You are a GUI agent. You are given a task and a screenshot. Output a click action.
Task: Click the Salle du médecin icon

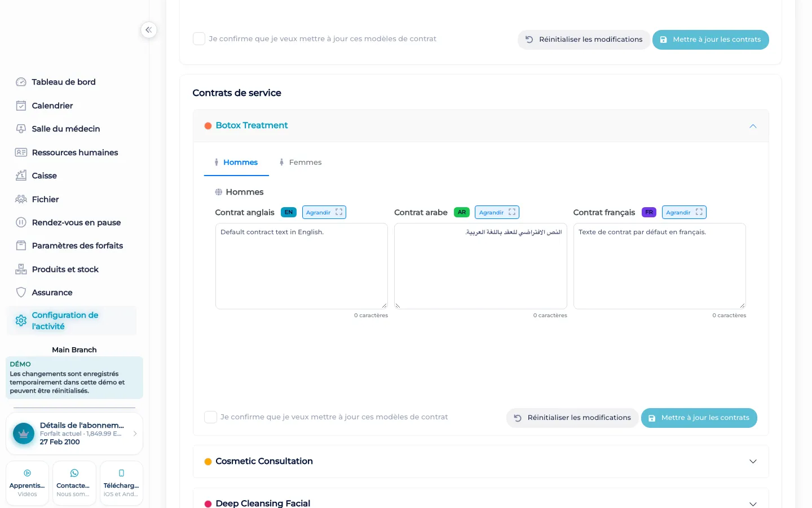point(21,129)
